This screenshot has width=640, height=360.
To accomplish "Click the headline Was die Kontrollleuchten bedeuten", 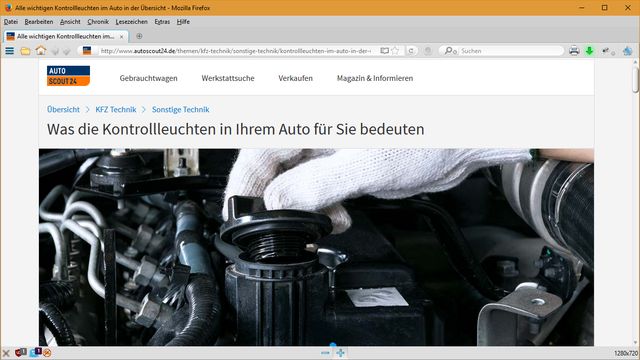I will click(236, 129).
